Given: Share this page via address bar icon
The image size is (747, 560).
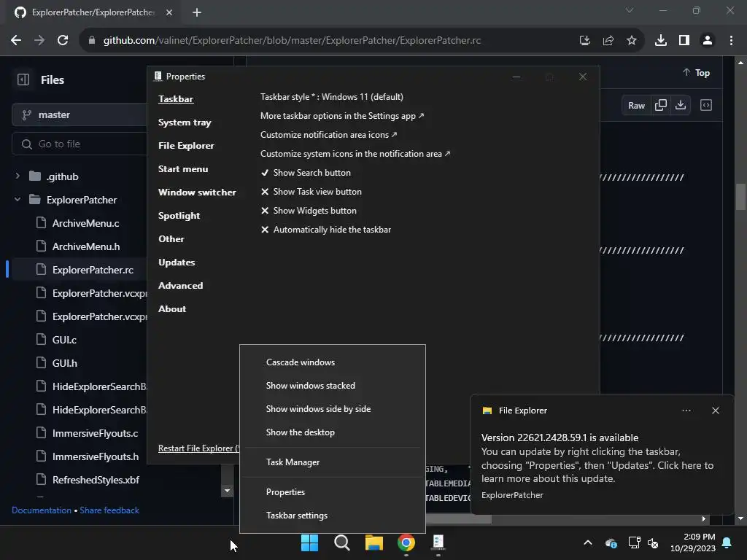Looking at the screenshot, I should pos(608,41).
